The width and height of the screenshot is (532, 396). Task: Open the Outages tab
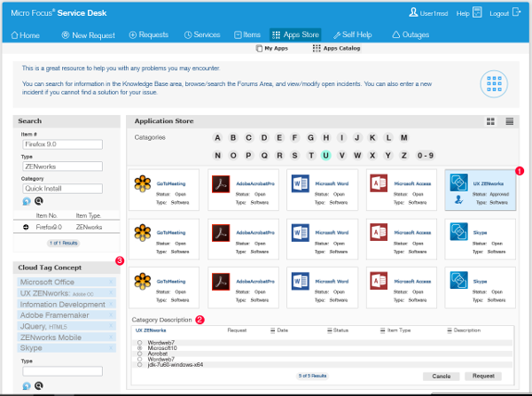(411, 35)
